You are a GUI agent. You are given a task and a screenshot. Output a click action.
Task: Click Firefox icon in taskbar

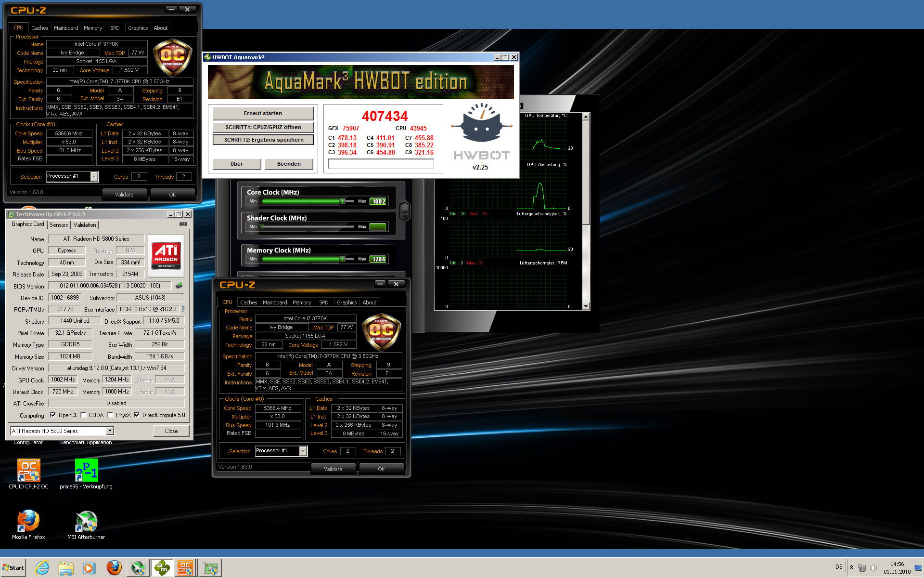click(114, 568)
